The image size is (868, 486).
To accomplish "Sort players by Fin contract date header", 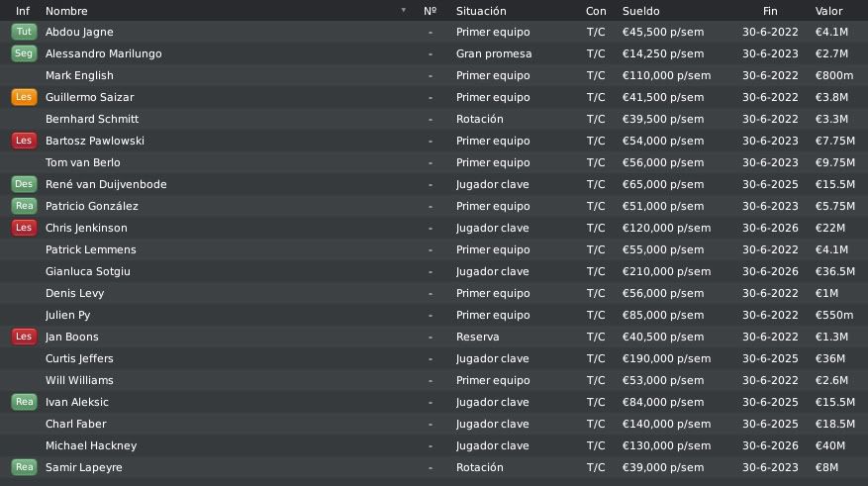I will (770, 11).
